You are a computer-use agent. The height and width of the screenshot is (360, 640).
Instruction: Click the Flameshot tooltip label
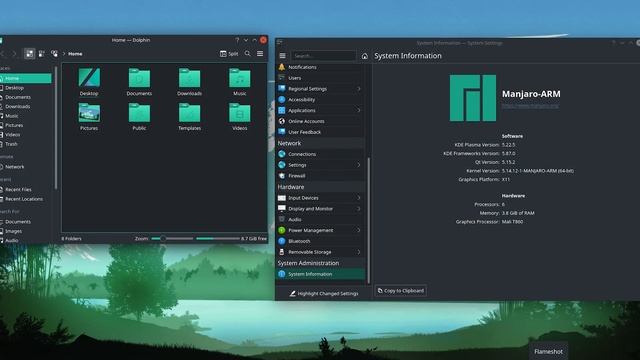click(x=548, y=351)
